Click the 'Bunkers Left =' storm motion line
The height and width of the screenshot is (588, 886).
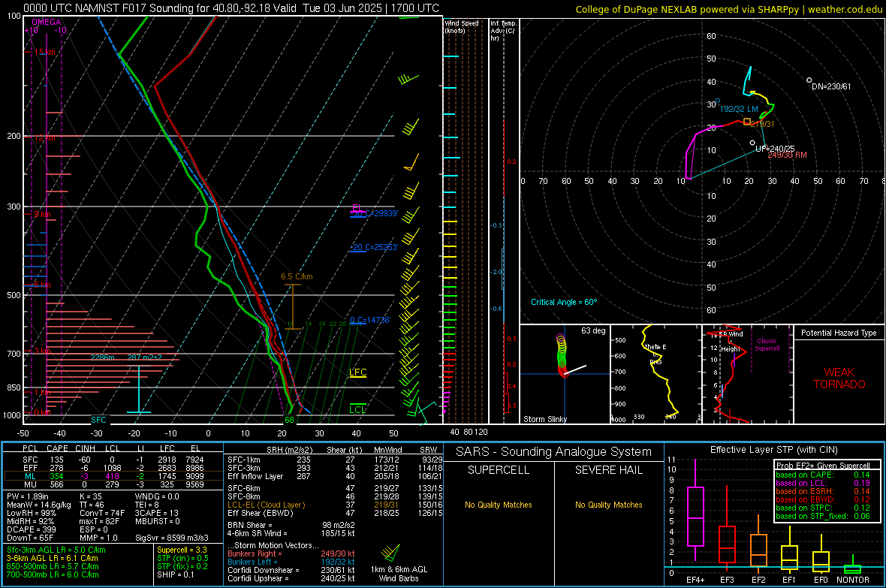291,562
